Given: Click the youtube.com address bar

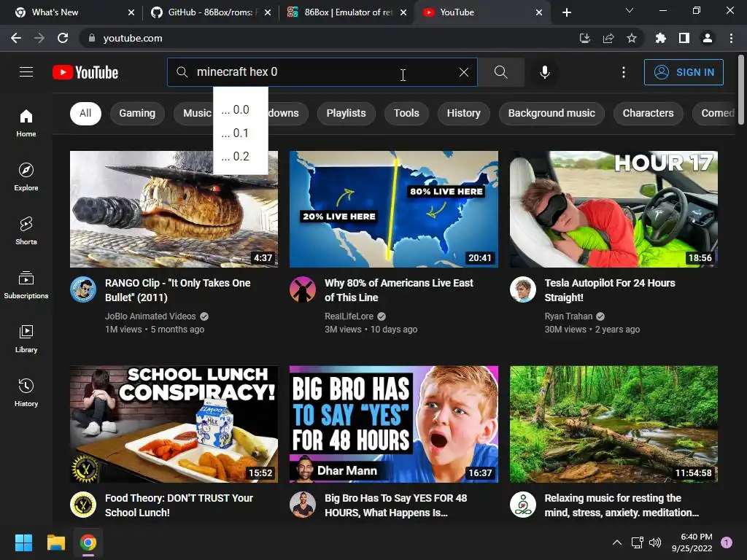Looking at the screenshot, I should coord(329,38).
